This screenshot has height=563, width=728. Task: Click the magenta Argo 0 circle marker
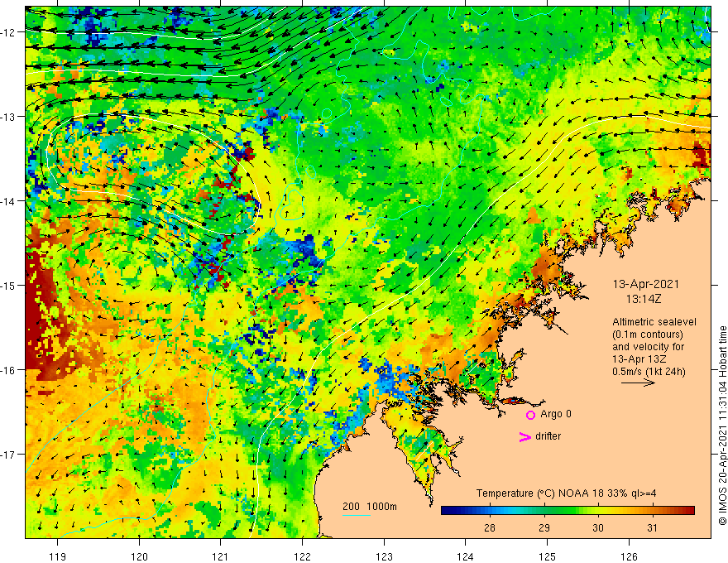[x=530, y=415]
